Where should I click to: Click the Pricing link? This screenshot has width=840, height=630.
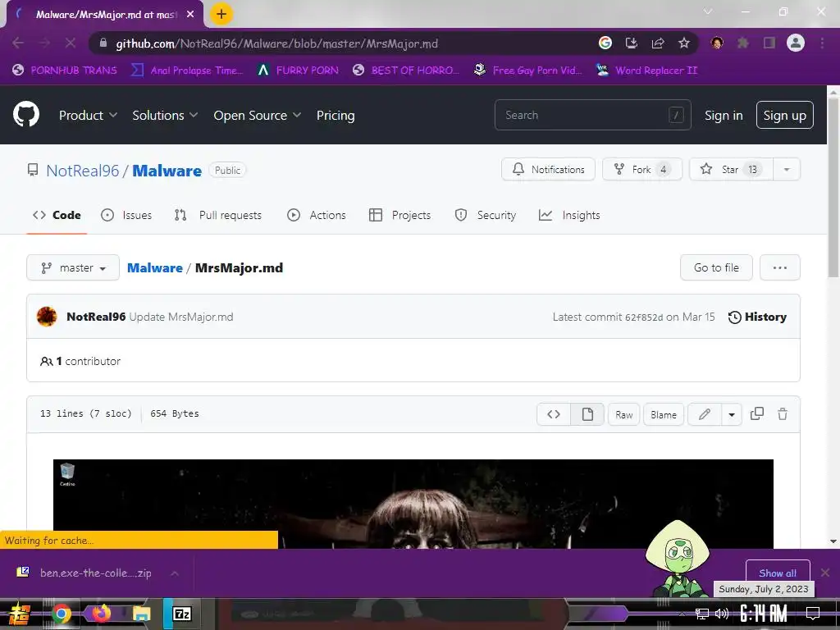(336, 115)
